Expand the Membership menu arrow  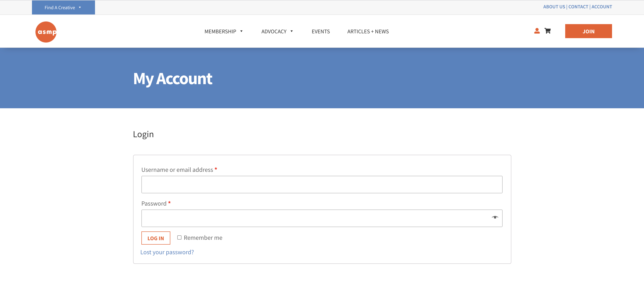pyautogui.click(x=241, y=31)
